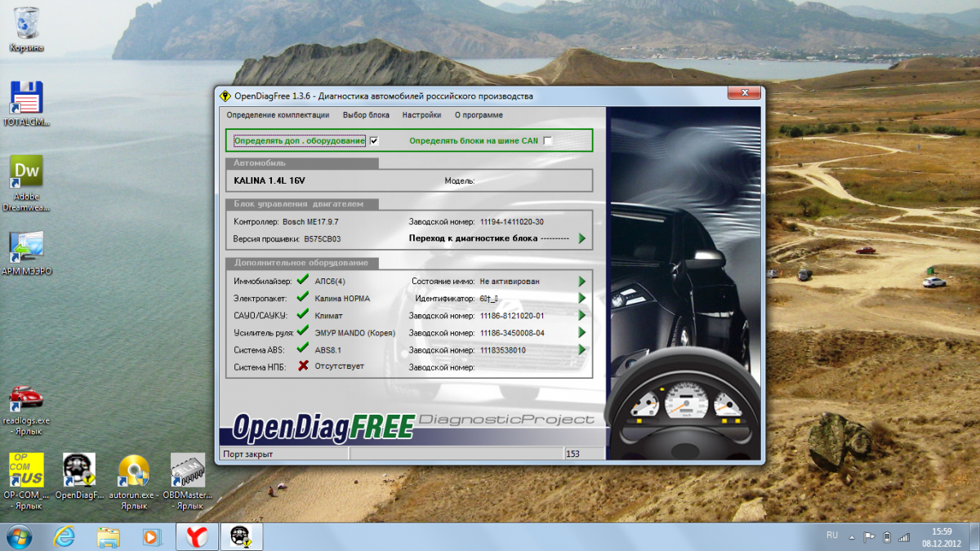
Task: Open the САУО/САУКУ Климат block via its arrow
Action: pyautogui.click(x=582, y=315)
